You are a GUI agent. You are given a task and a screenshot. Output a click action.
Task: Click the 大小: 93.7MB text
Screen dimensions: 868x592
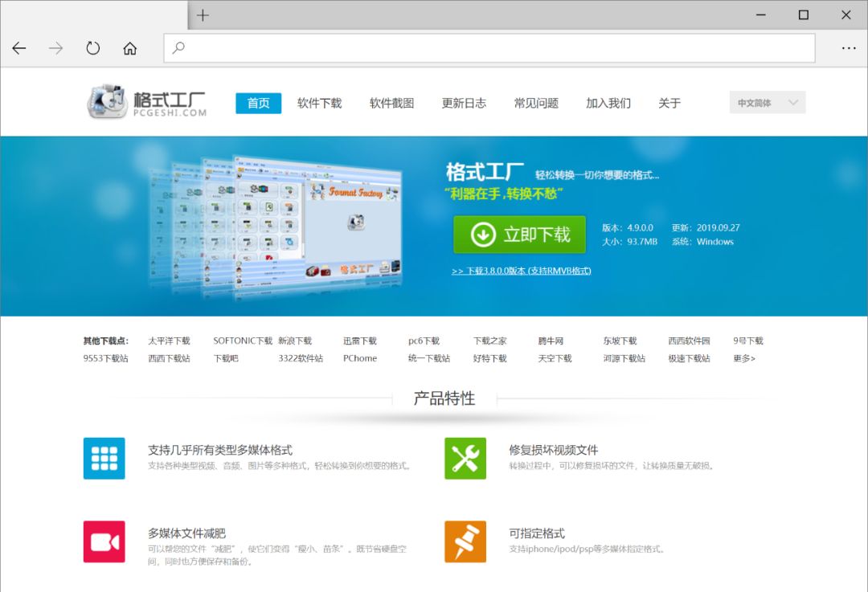pos(629,242)
